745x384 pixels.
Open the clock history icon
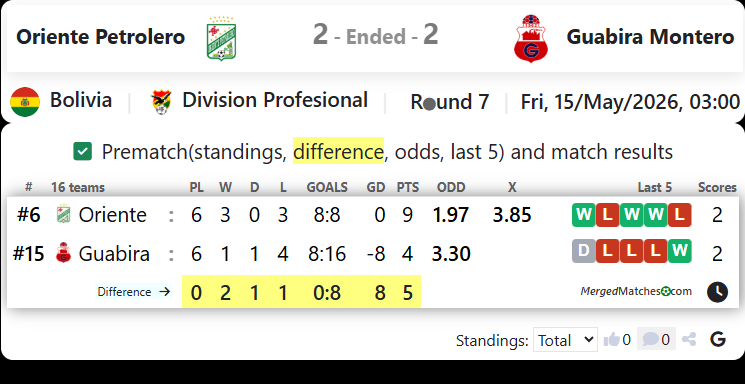[717, 292]
